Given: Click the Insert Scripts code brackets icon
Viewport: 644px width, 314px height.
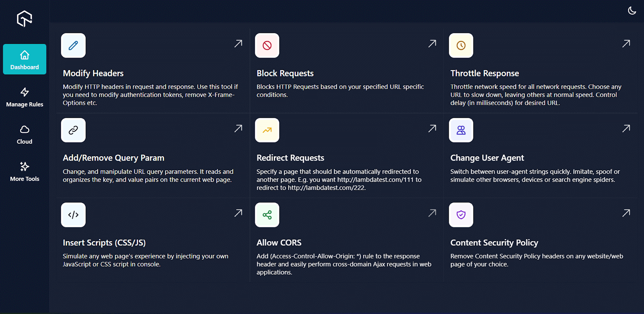Looking at the screenshot, I should pos(73,215).
